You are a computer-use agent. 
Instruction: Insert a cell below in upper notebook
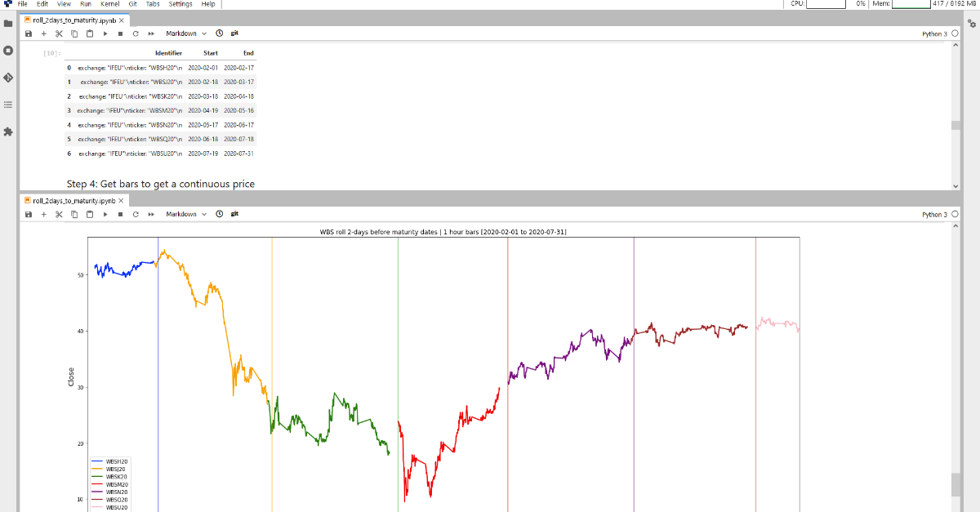click(44, 33)
